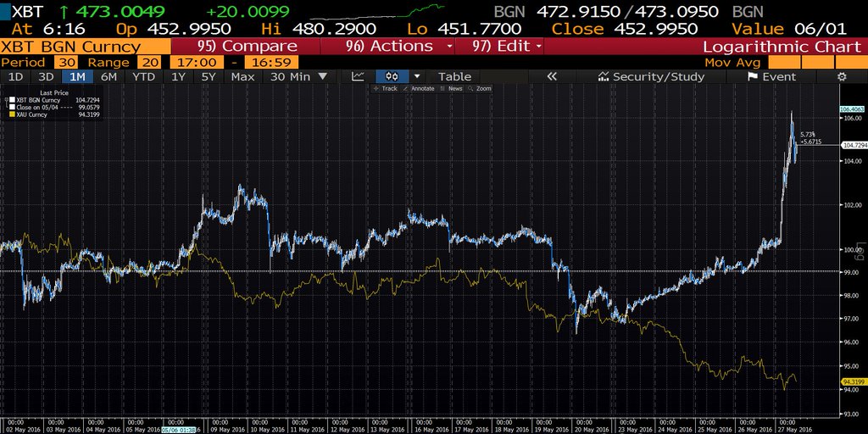The width and height of the screenshot is (868, 434).
Task: Switch to line chart icon
Action: (x=358, y=76)
